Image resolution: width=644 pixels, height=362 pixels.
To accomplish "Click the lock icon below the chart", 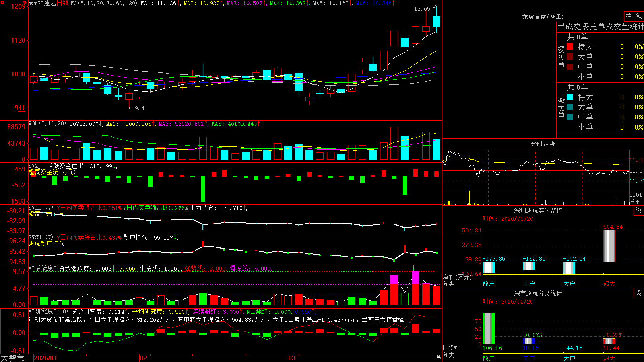I will coord(438,357).
